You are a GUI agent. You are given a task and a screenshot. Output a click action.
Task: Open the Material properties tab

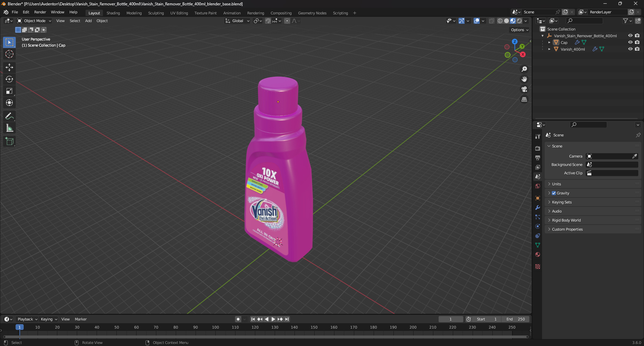click(x=538, y=254)
